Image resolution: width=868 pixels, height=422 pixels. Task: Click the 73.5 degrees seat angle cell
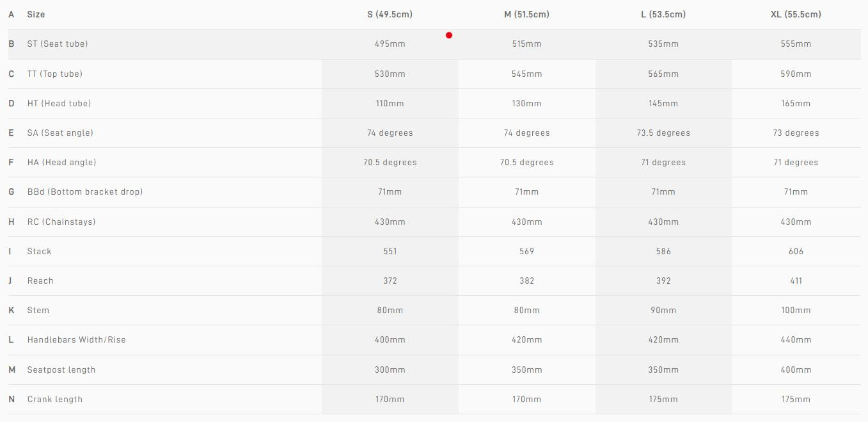pos(663,133)
